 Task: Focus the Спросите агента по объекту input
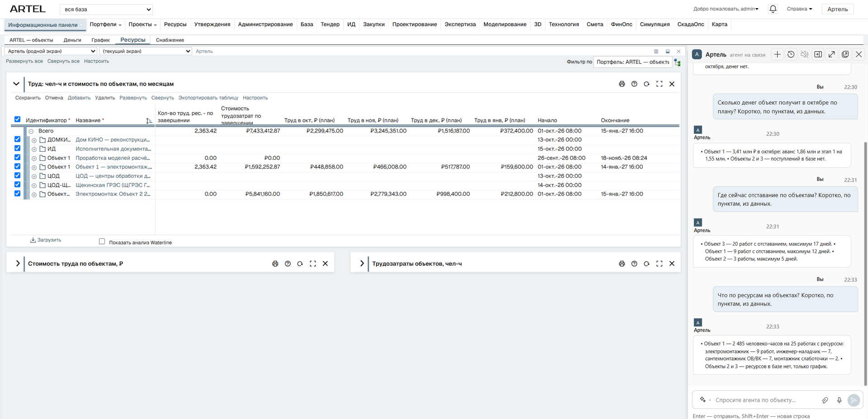click(764, 400)
